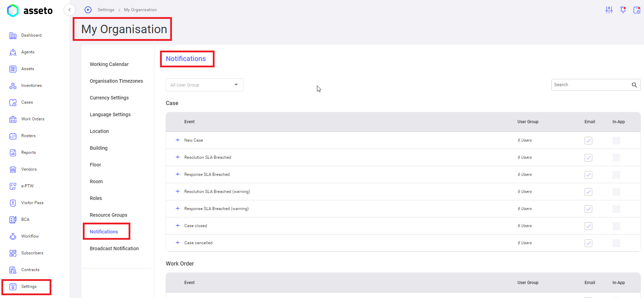The height and width of the screenshot is (298, 644).
Task: Click '6 Users' in the New Case row
Action: tap(524, 140)
